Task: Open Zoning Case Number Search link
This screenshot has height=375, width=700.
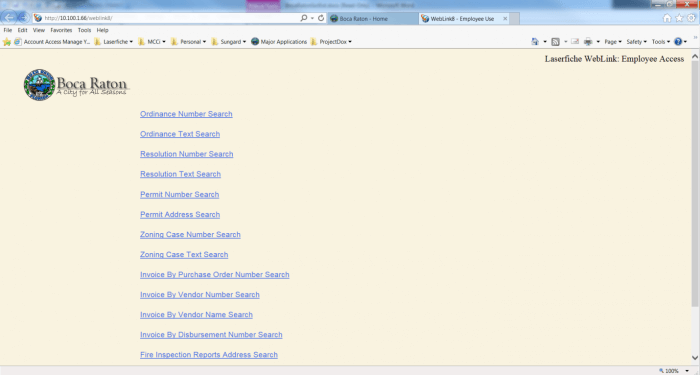Action: pyautogui.click(x=190, y=234)
